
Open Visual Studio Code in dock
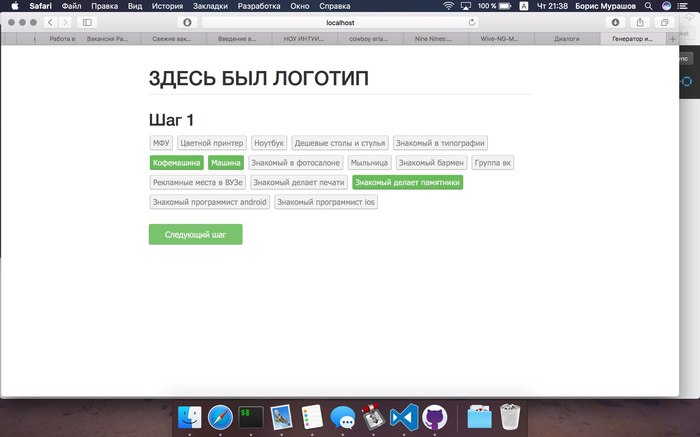(x=403, y=418)
